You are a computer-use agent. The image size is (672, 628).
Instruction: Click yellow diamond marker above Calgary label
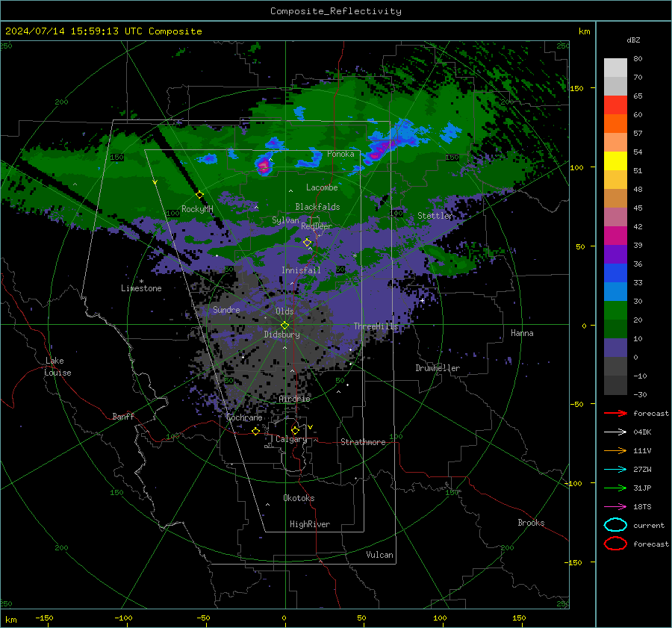[x=295, y=430]
